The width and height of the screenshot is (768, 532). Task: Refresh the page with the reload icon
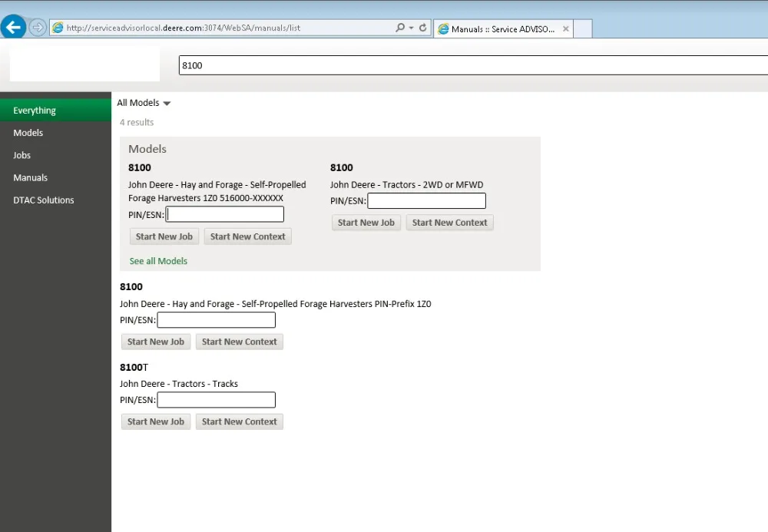[x=422, y=28]
